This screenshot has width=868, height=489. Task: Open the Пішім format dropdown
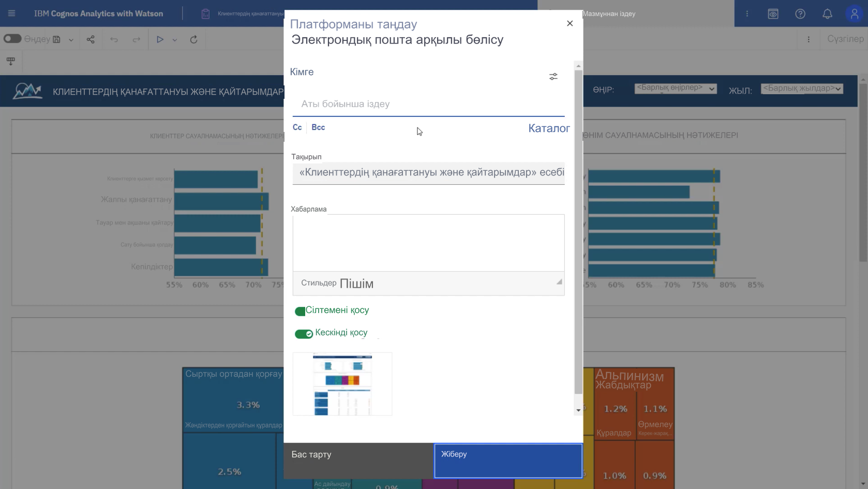click(356, 284)
